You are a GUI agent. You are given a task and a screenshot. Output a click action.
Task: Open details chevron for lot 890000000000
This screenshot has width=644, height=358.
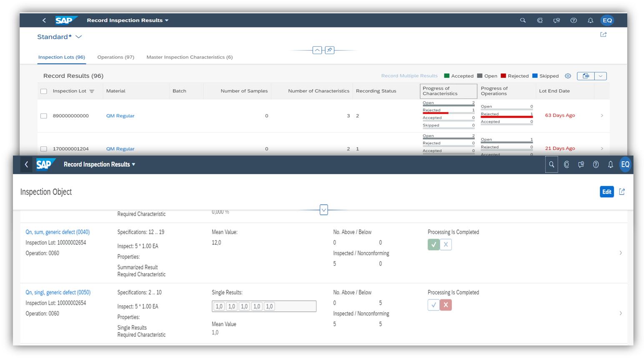(602, 115)
